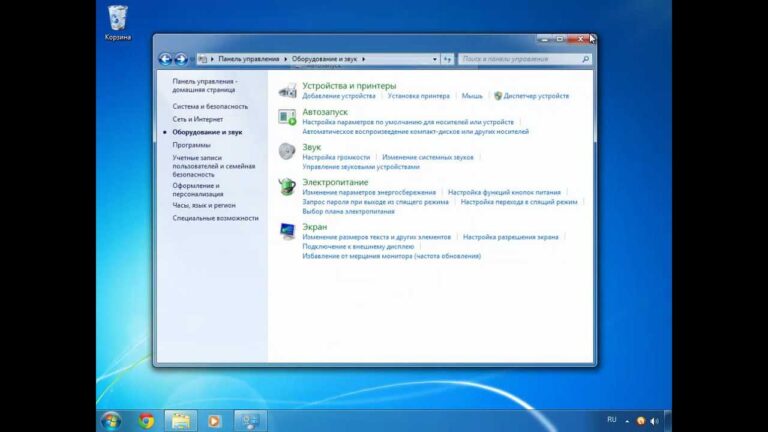768x432 pixels.
Task: Expand the arrow before Панель управления breadcrumb
Action: (212, 59)
